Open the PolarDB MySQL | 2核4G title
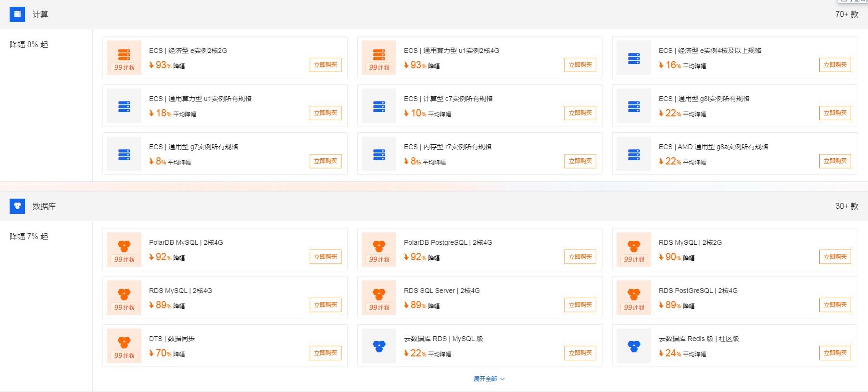The image size is (868, 392). coord(186,242)
